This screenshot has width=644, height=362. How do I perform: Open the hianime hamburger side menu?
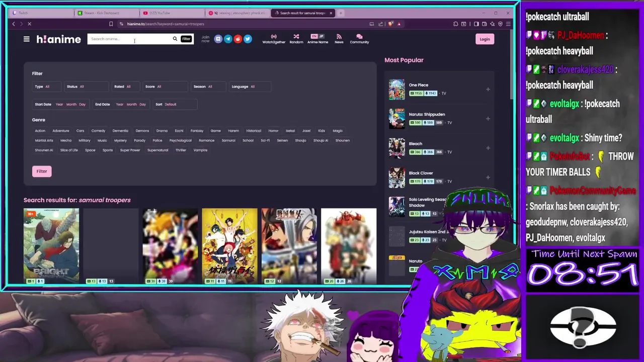[27, 39]
